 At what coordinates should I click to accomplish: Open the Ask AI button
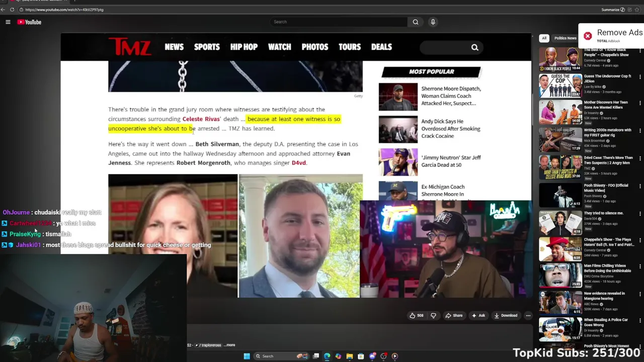click(478, 316)
